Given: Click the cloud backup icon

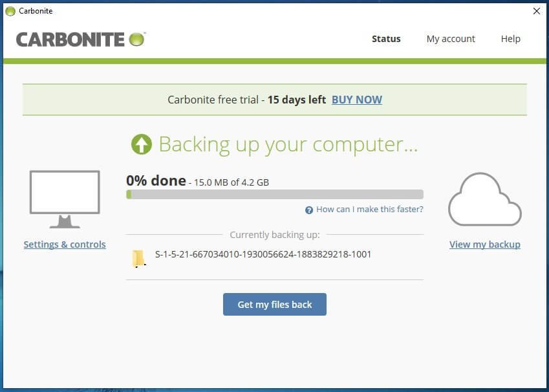Looking at the screenshot, I should (485, 199).
